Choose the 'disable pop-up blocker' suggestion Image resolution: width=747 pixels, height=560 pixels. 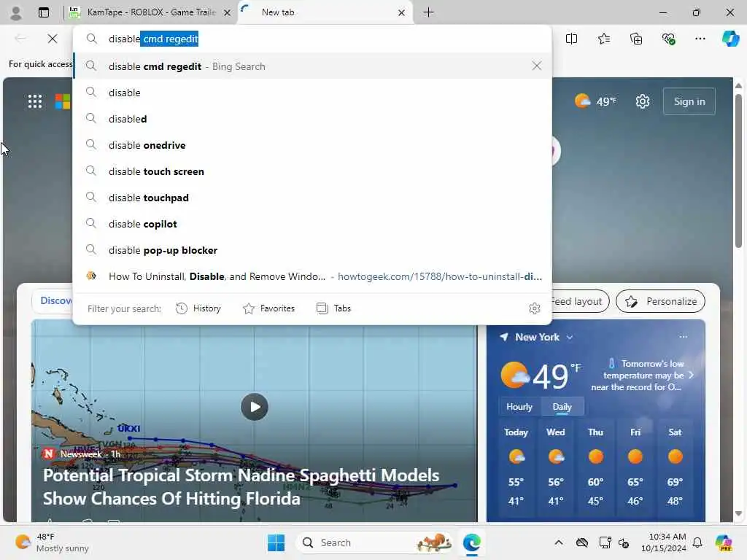[x=312, y=249]
